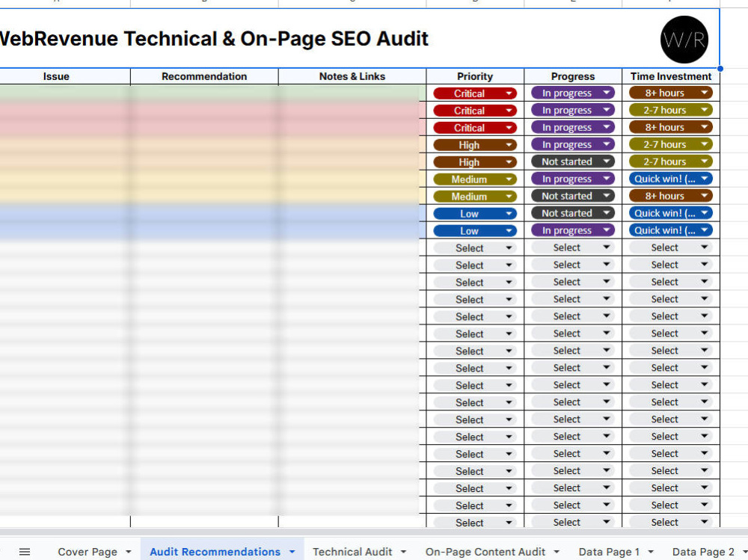748x560 pixels.
Task: Click the green highlighted Issue cell
Action: (x=65, y=93)
